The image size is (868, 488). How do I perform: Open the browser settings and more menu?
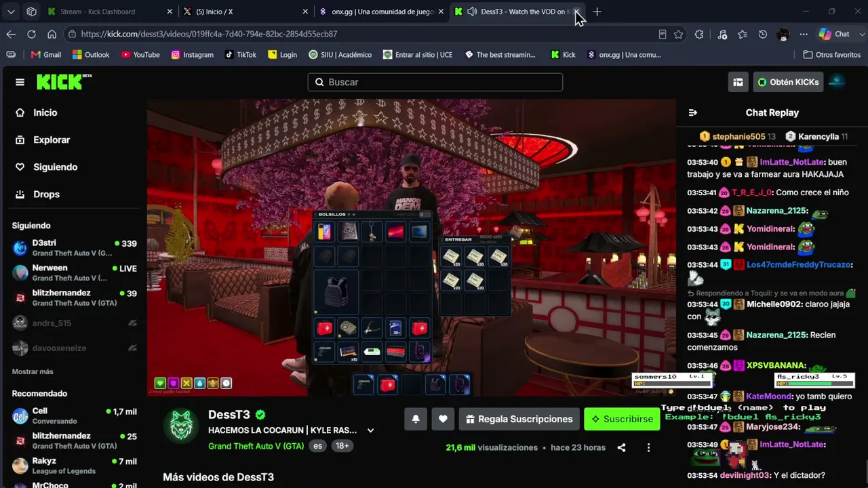(804, 34)
